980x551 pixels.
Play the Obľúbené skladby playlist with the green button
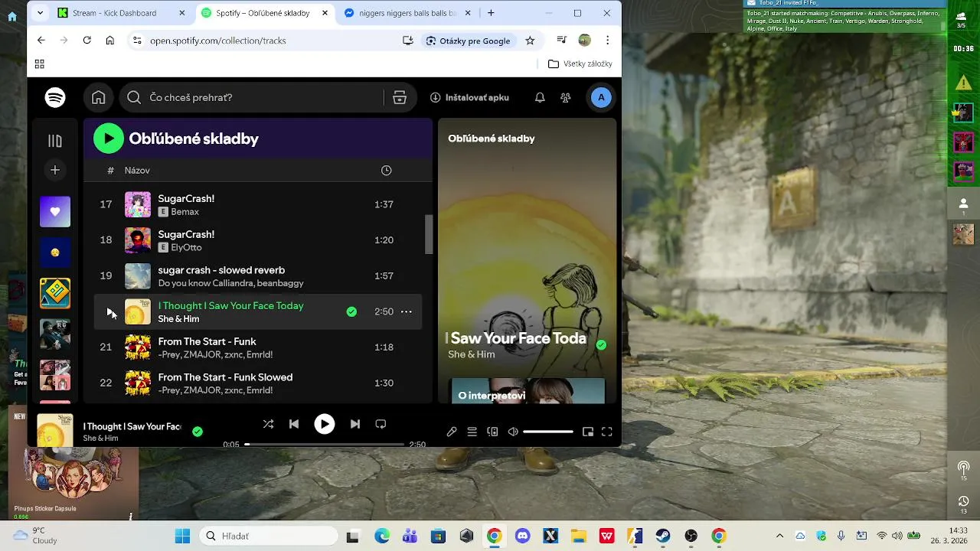point(109,139)
